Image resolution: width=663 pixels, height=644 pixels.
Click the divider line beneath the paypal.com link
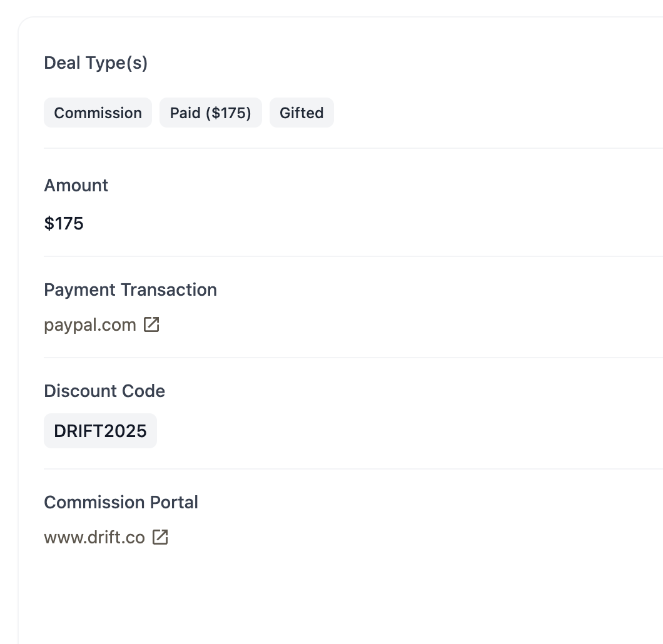(x=353, y=358)
